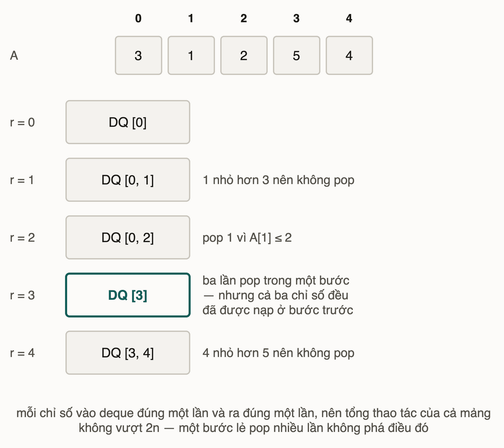Click the highlighted DQ [3] box

click(x=128, y=295)
